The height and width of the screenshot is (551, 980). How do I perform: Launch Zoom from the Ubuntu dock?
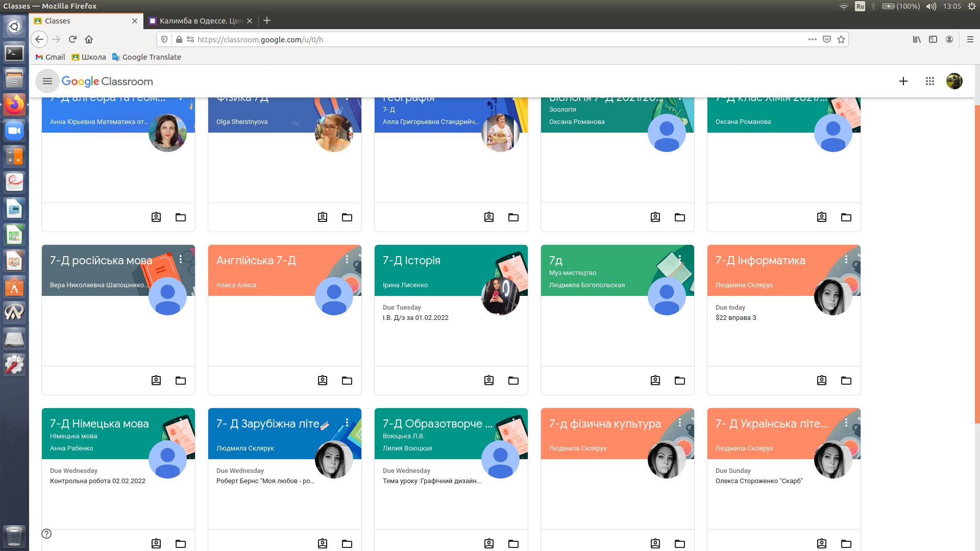14,131
